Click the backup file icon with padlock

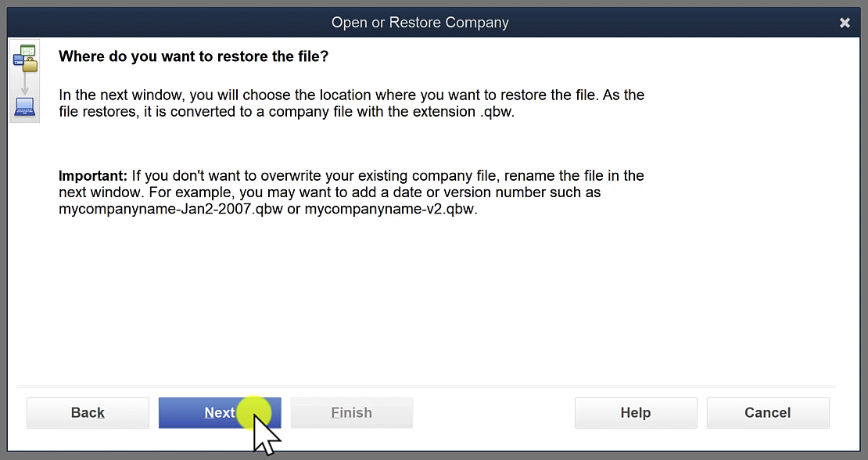(x=25, y=58)
